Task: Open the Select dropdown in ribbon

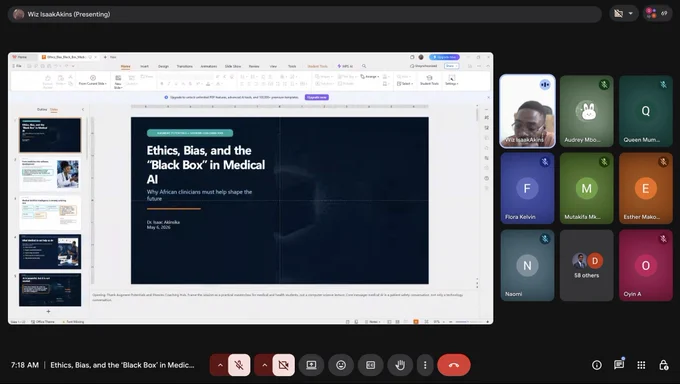Action: click(405, 83)
